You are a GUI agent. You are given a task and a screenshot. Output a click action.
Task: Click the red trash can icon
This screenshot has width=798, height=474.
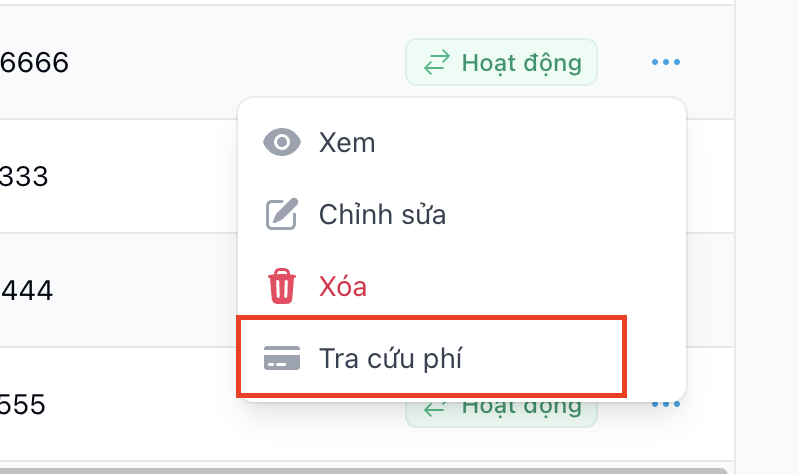tap(281, 287)
